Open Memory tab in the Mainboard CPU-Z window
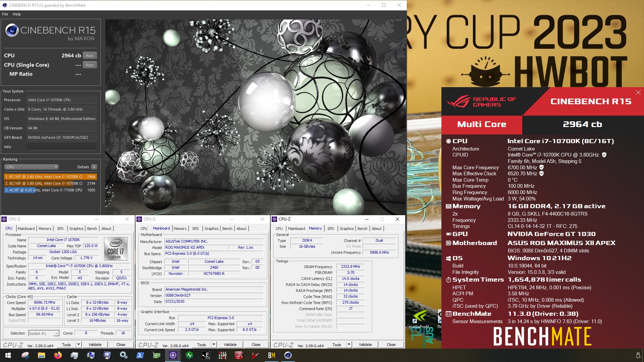Viewport: 644px width, 362px height. 180,229
